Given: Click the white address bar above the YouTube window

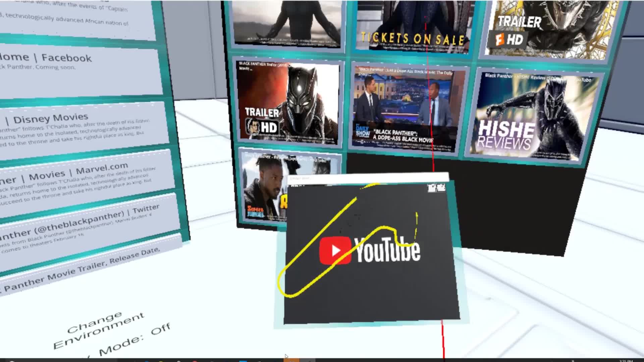Looking at the screenshot, I should [369, 178].
